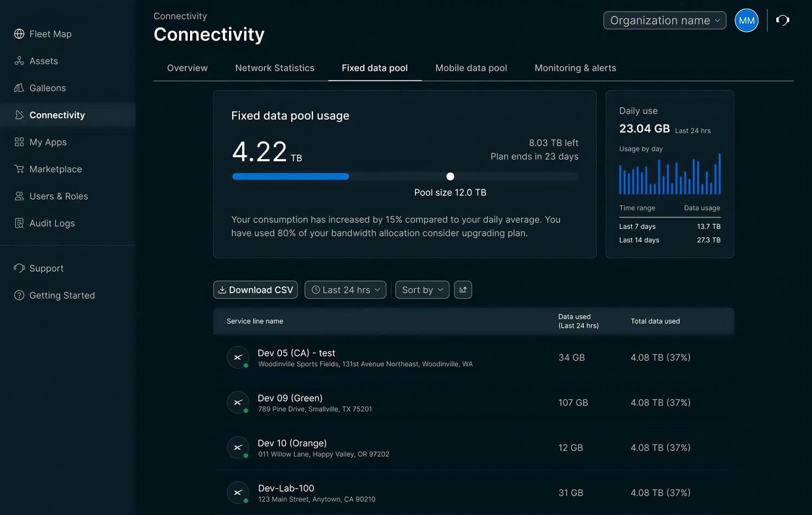Open Assets in the sidebar
The height and width of the screenshot is (515, 812).
point(43,61)
